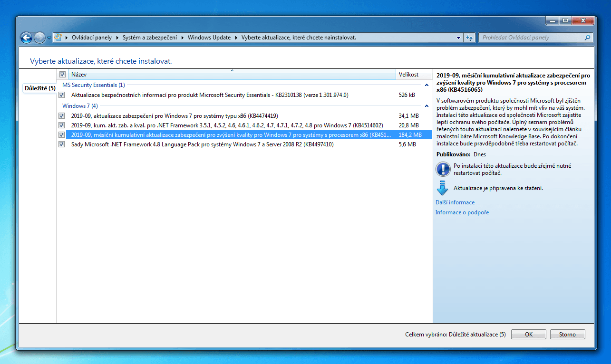Viewport: 611px width, 364px height.
Task: Uncheck the .NET 4.8 Language Pack KB4497410
Action: 62,144
